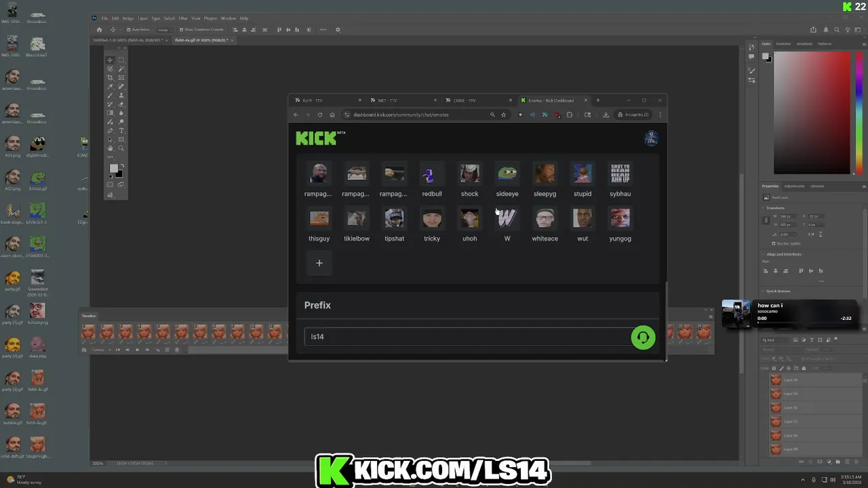This screenshot has width=868, height=488.
Task: Switch to the Swatches tab
Action: (783, 44)
